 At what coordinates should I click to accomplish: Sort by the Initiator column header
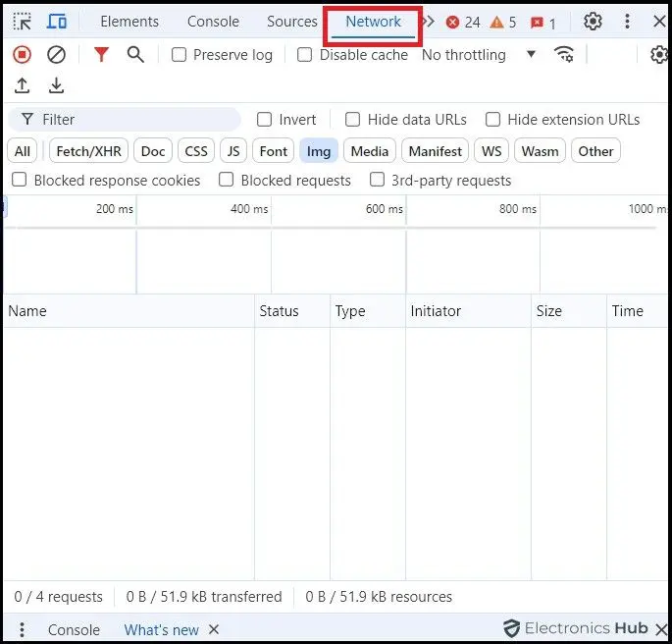tap(468, 311)
